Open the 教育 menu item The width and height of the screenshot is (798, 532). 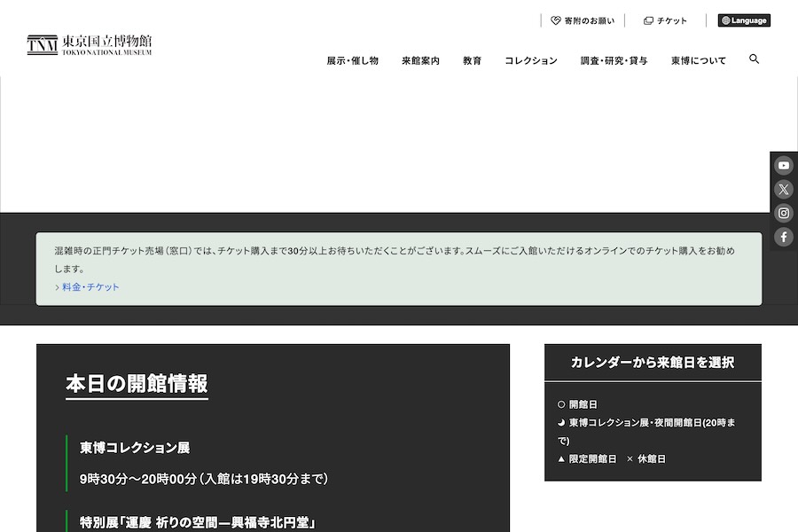[472, 60]
